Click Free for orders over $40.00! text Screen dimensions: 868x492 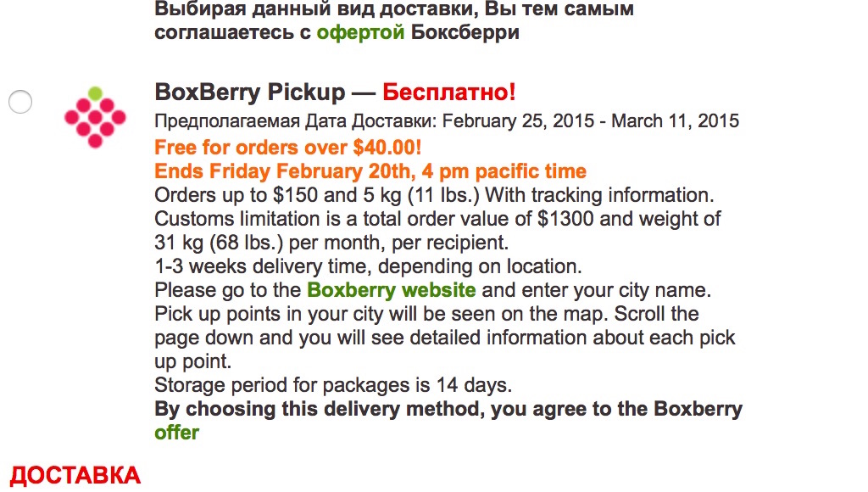point(288,148)
